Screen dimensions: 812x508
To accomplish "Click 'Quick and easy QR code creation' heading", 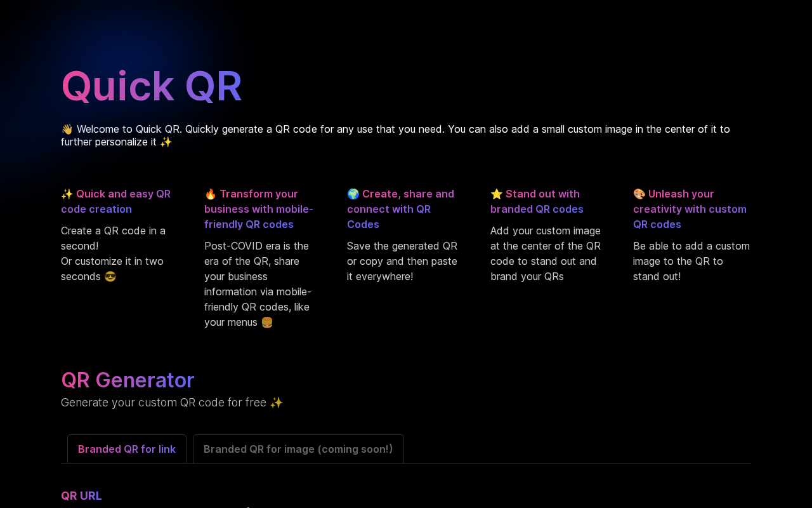I will click(115, 201).
